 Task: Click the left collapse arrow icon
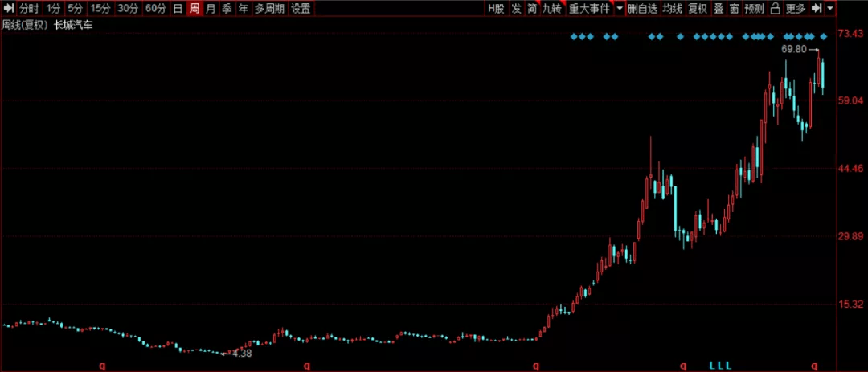[8, 9]
